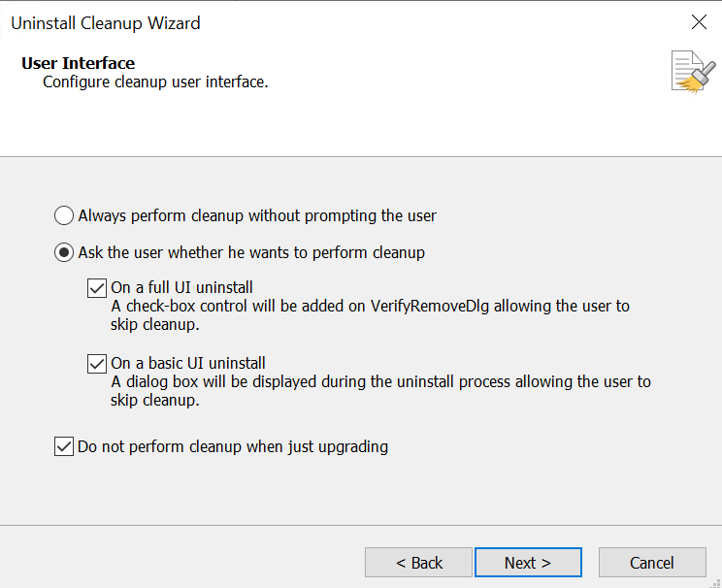Click the 'Configure cleanup user interface.' subtitle
This screenshot has width=722, height=588.
pos(155,82)
